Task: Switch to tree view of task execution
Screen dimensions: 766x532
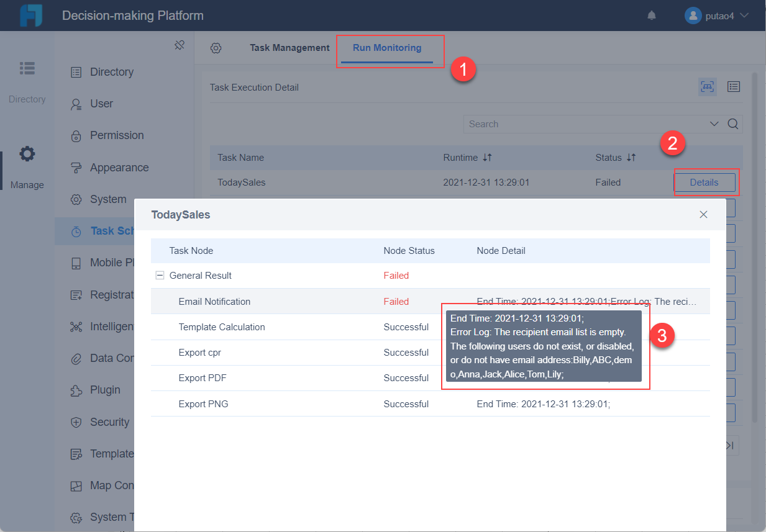Action: [707, 86]
